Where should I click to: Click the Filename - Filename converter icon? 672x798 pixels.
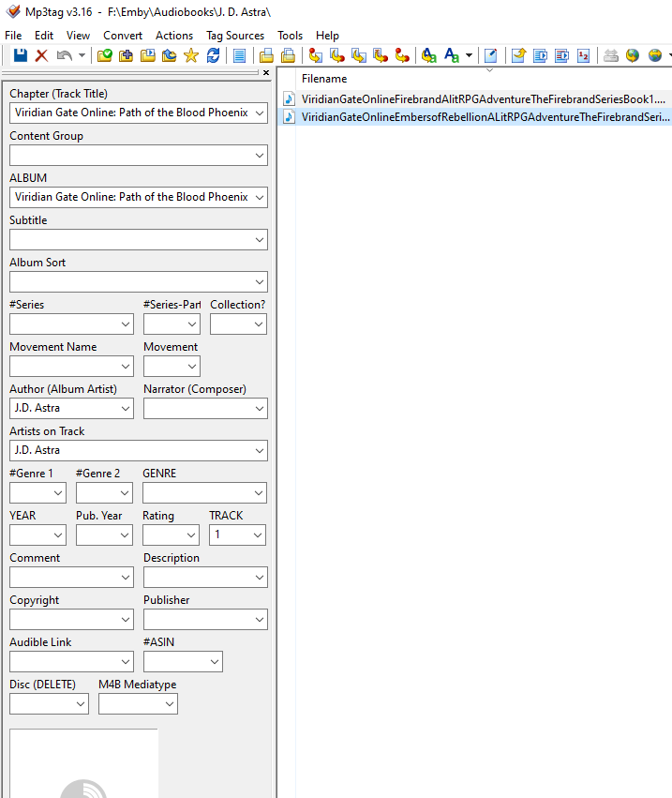click(x=359, y=55)
